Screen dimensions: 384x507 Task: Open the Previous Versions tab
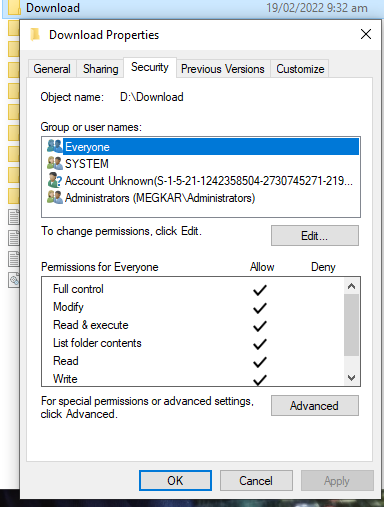tap(223, 69)
